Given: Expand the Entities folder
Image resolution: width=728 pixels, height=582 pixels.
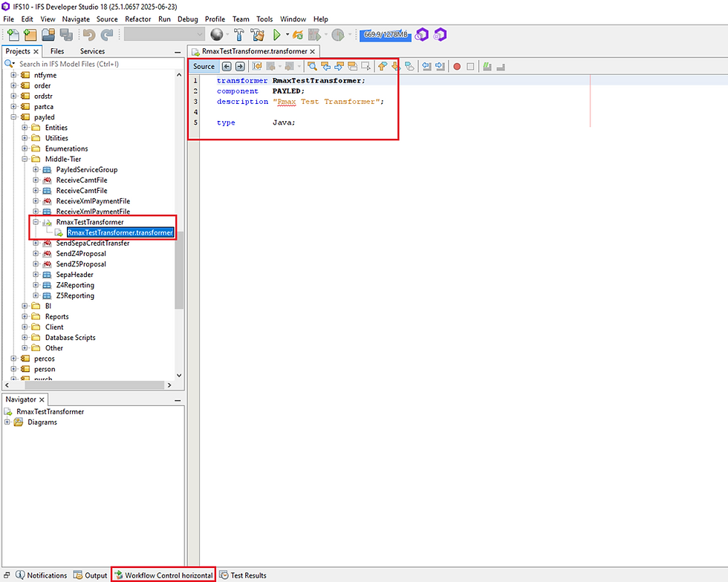Looking at the screenshot, I should [x=25, y=127].
